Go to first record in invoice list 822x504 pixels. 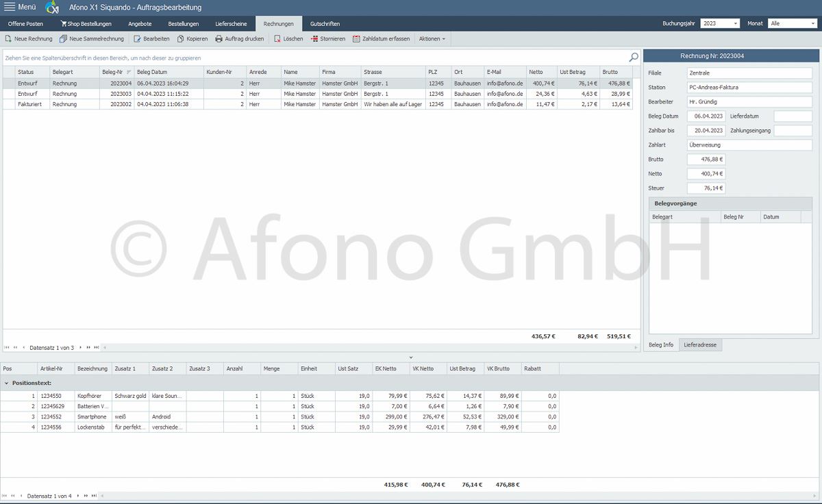tap(7, 347)
